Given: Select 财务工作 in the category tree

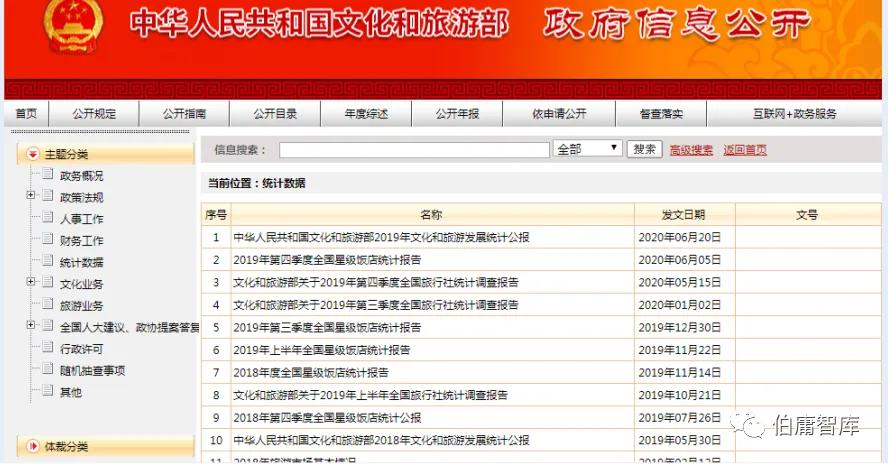Looking at the screenshot, I should pyautogui.click(x=82, y=240).
